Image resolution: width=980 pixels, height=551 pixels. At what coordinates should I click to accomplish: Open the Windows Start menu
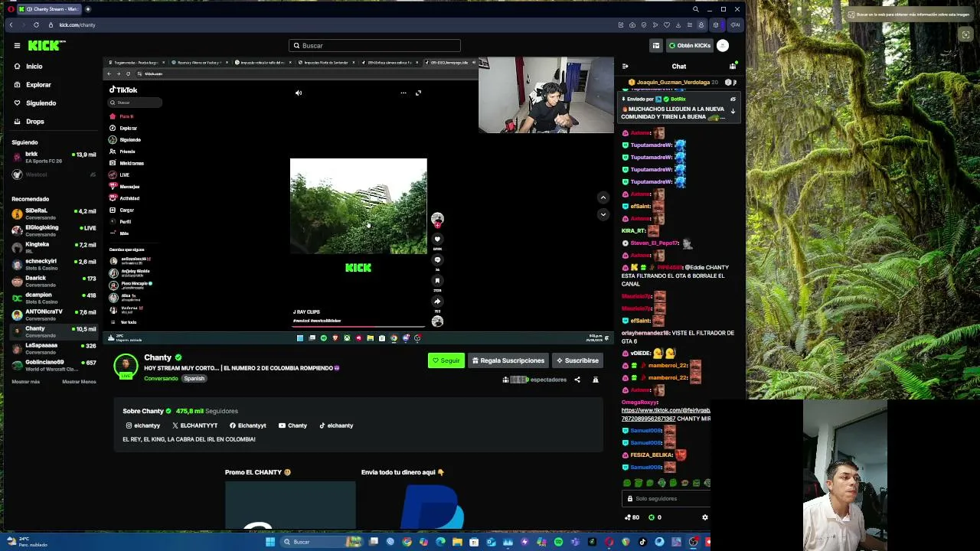coord(269,542)
